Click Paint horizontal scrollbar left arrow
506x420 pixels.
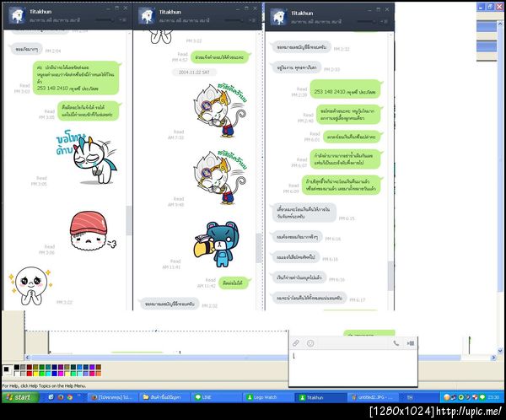pos(28,358)
